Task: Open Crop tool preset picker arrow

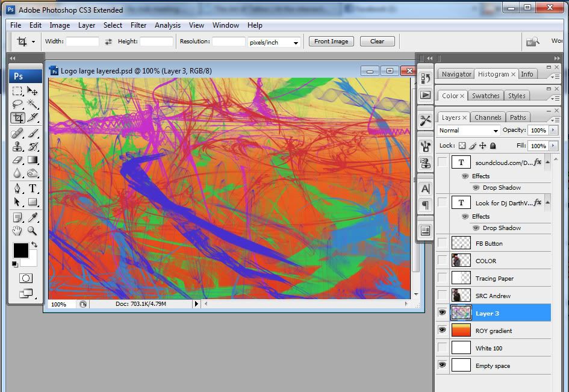Action: [33, 42]
